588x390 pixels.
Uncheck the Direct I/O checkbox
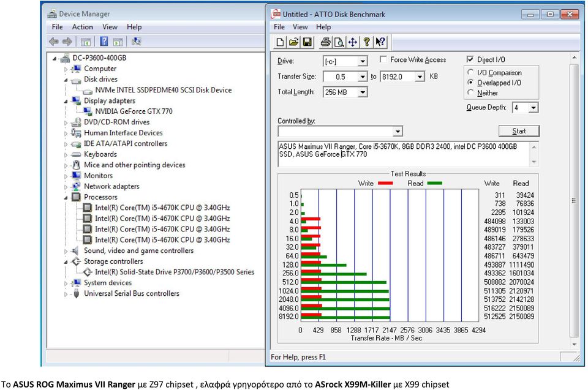(x=470, y=59)
